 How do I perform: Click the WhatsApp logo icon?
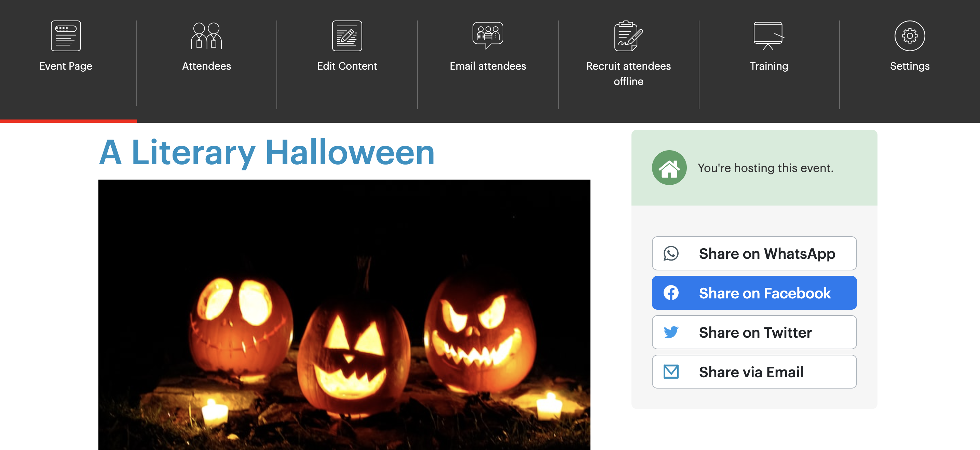tap(671, 253)
